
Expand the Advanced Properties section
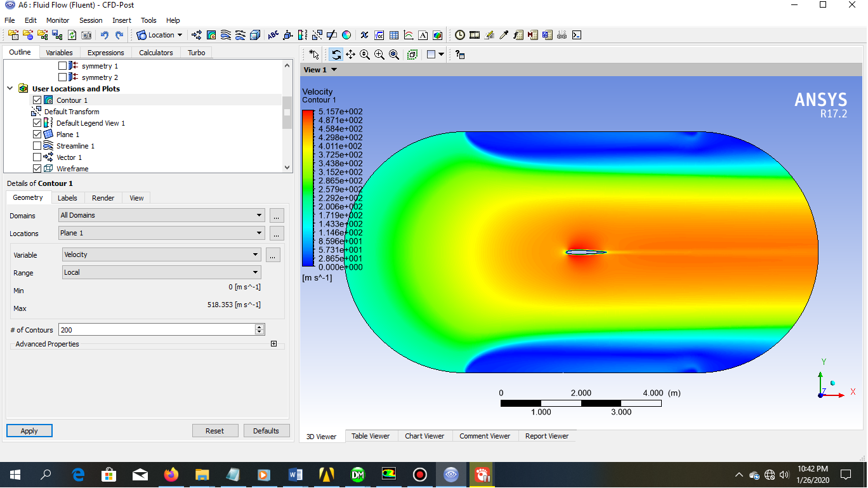[x=273, y=344]
